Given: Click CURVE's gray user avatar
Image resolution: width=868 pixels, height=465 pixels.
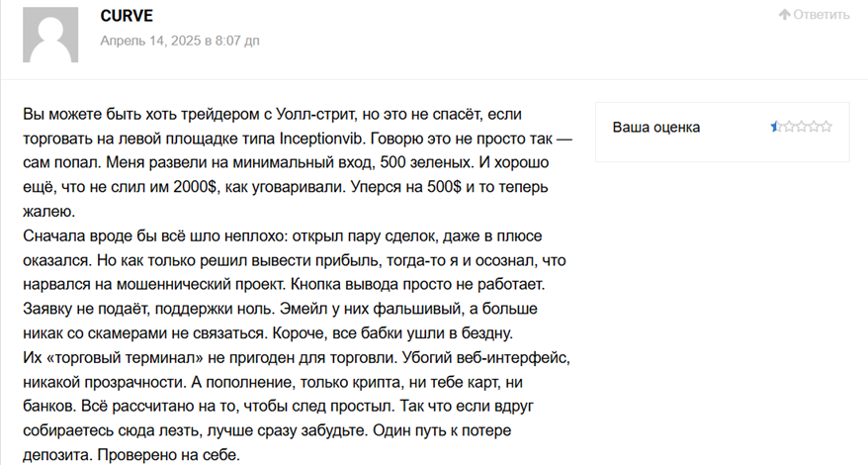Looking at the screenshot, I should pyautogui.click(x=50, y=35).
